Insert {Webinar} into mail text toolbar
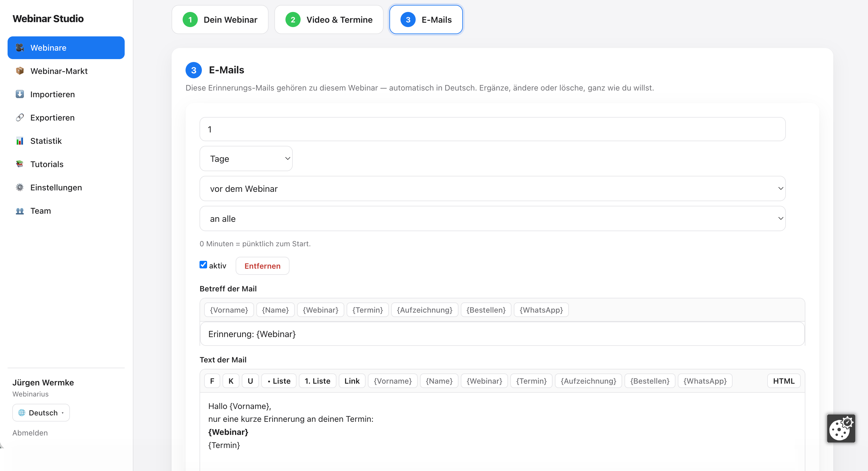Screen dimensions: 868x471 point(484,381)
